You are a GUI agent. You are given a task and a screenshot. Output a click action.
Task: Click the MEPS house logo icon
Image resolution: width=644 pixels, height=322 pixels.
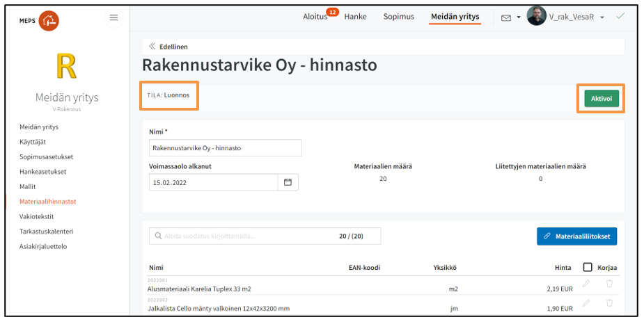49,20
